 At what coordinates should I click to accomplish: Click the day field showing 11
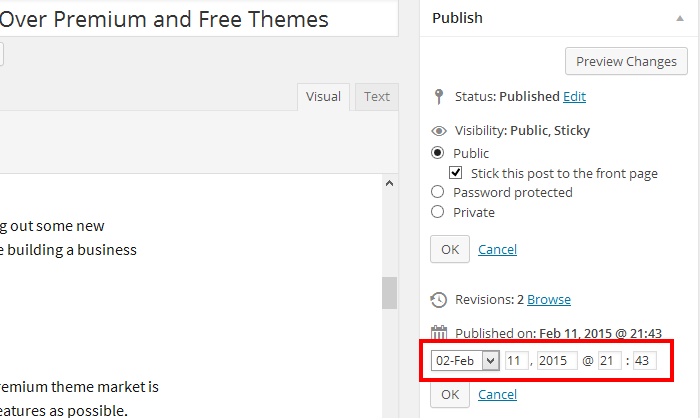click(517, 361)
